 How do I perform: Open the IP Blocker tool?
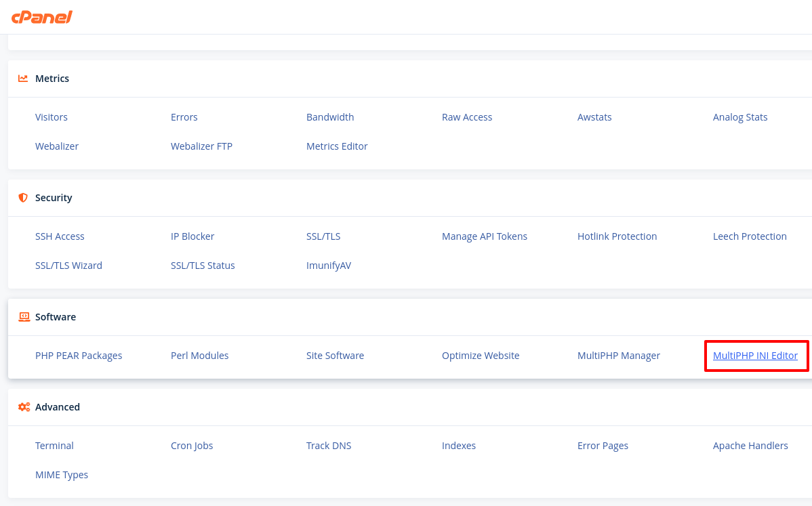(192, 236)
